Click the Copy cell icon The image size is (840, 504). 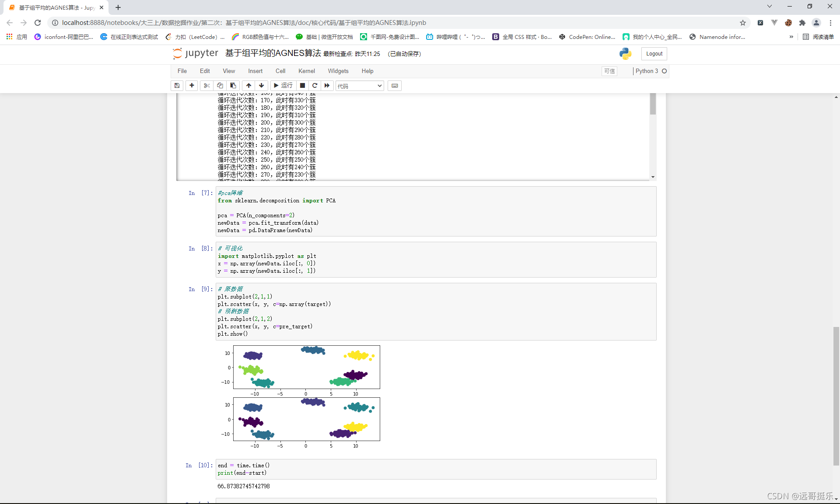pyautogui.click(x=220, y=86)
